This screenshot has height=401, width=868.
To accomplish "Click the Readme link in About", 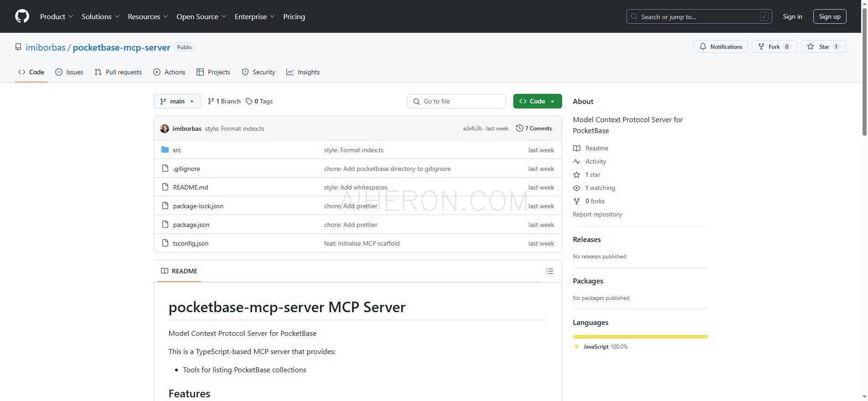I will tap(597, 148).
